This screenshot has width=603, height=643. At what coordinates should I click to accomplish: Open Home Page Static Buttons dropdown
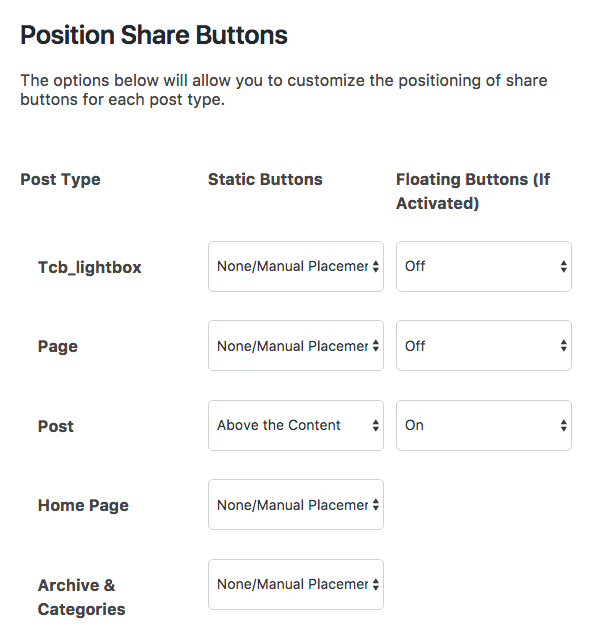296,505
